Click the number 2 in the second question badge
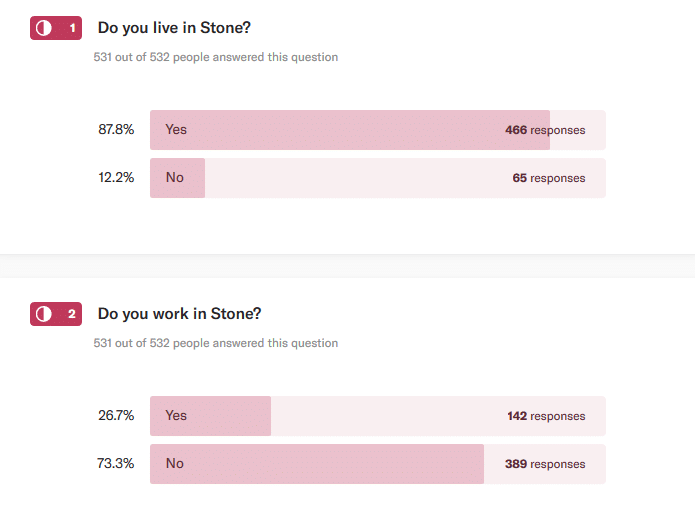Screen dimensions: 695x525 click(x=72, y=314)
